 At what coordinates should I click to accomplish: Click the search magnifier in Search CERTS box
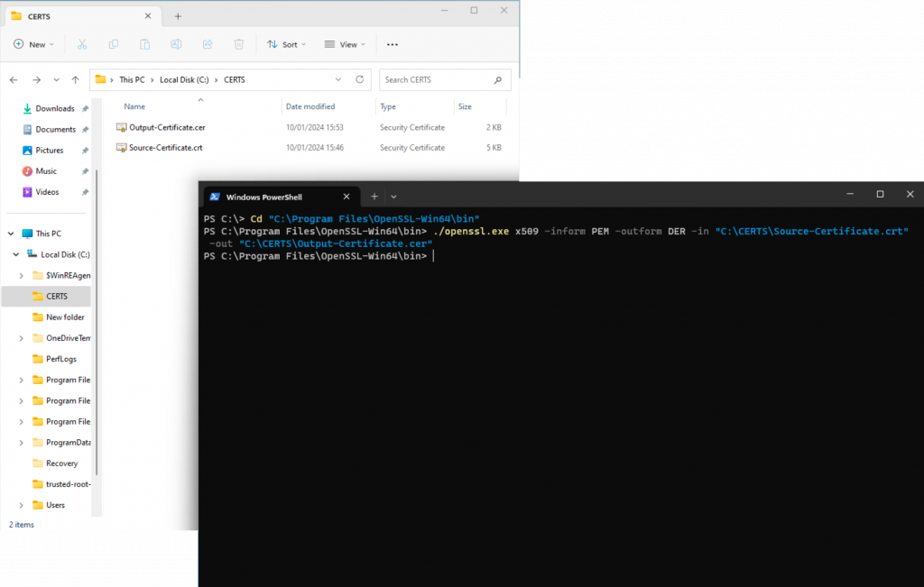click(x=497, y=80)
